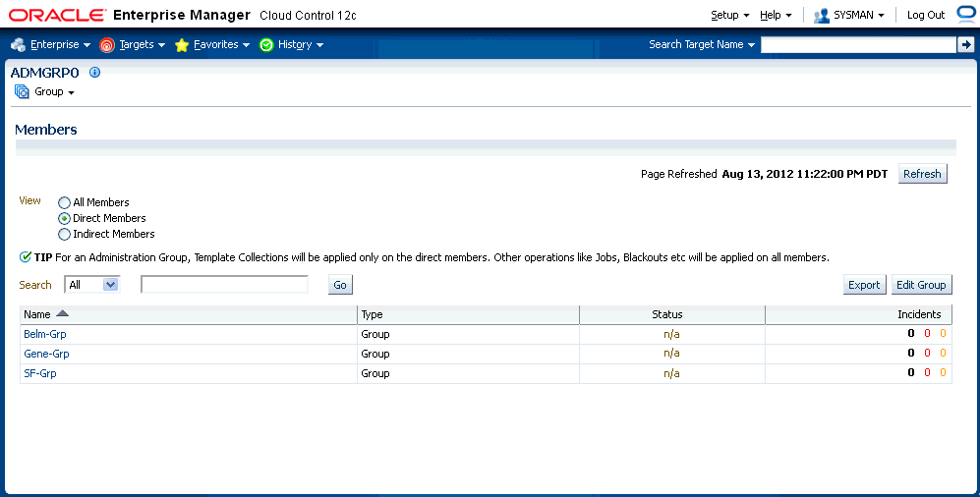Click the Refresh button
The height and width of the screenshot is (497, 980).
click(923, 174)
